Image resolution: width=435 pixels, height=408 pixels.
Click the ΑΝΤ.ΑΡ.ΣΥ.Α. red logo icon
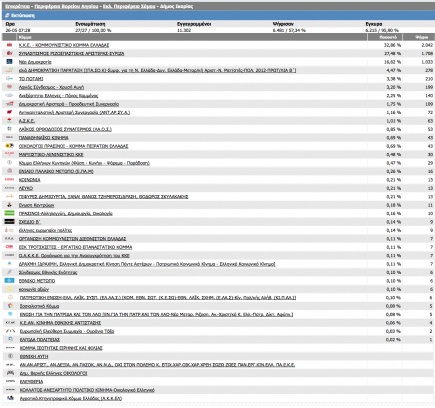tap(9, 112)
